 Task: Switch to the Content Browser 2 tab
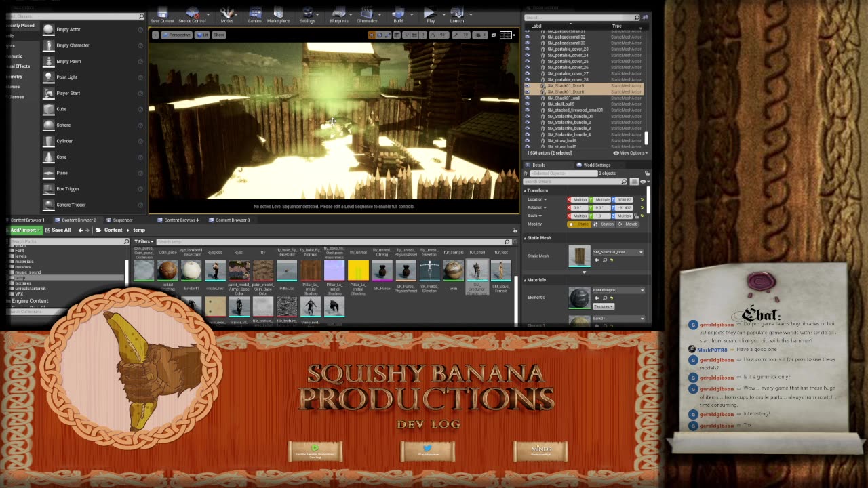pyautogui.click(x=75, y=220)
